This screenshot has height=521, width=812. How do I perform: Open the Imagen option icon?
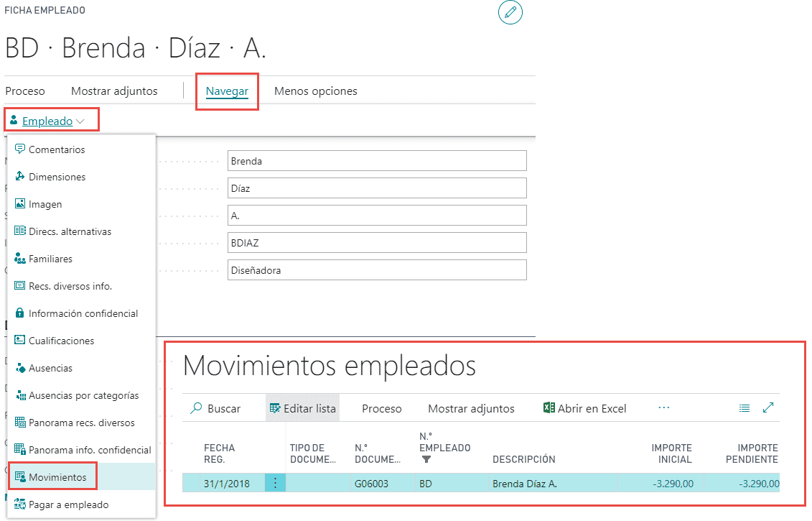22,204
